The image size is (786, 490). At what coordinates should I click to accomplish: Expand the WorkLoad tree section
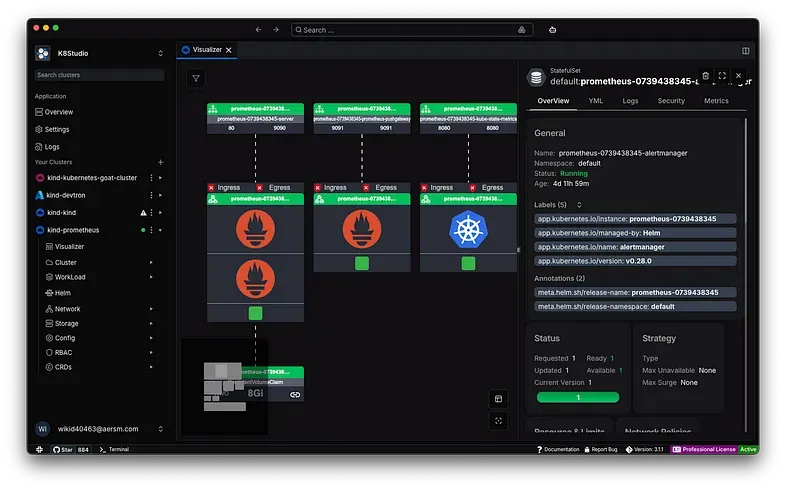click(x=151, y=277)
